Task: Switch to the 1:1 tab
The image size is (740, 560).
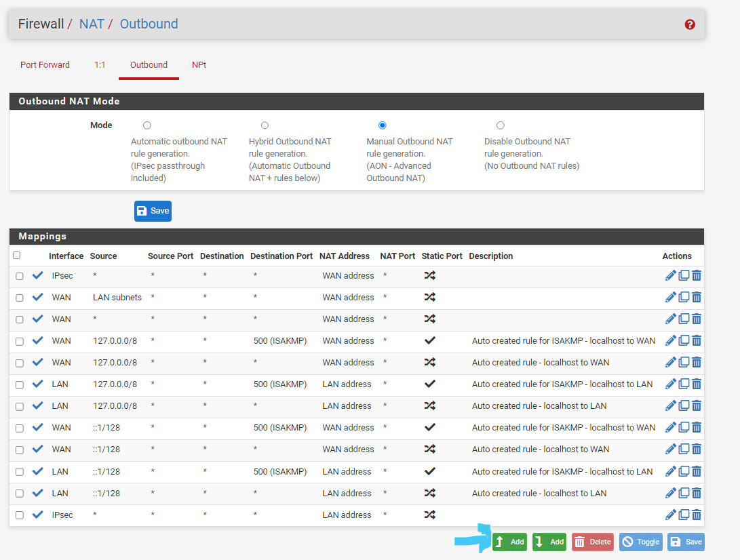Action: tap(100, 64)
